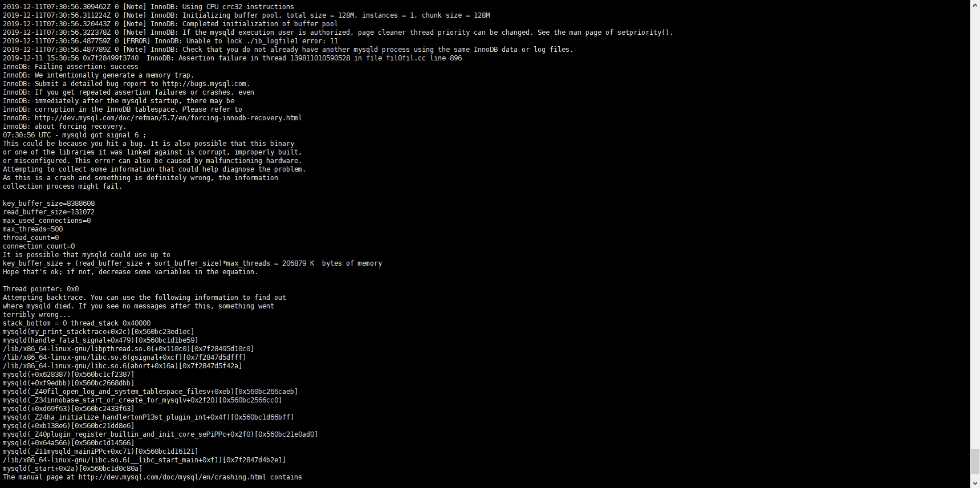This screenshot has width=980, height=488.
Task: Open the forcing-innodb-recovery.html URL
Action: click(168, 118)
